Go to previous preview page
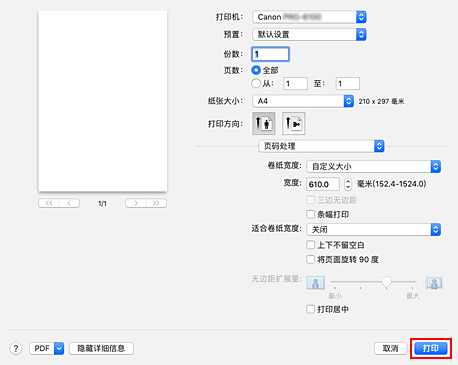 (x=69, y=203)
